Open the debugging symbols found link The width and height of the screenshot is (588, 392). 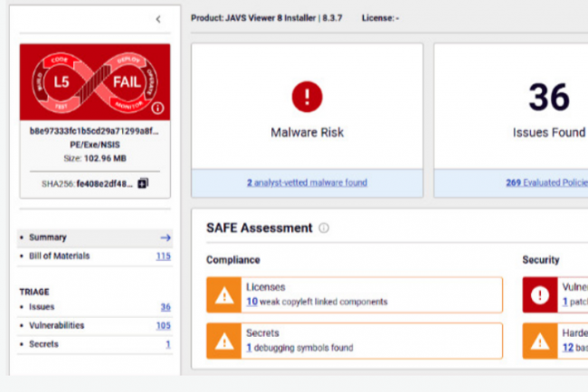tap(299, 348)
